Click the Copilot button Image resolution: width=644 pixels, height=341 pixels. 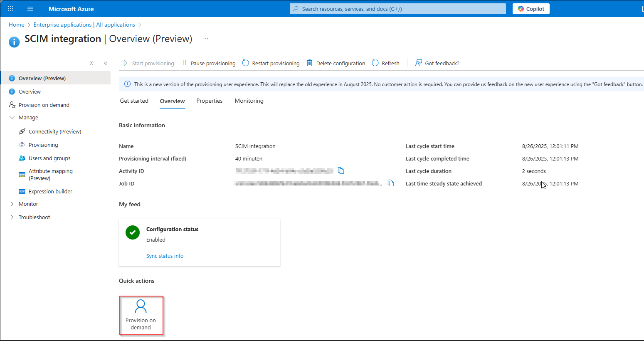531,9
